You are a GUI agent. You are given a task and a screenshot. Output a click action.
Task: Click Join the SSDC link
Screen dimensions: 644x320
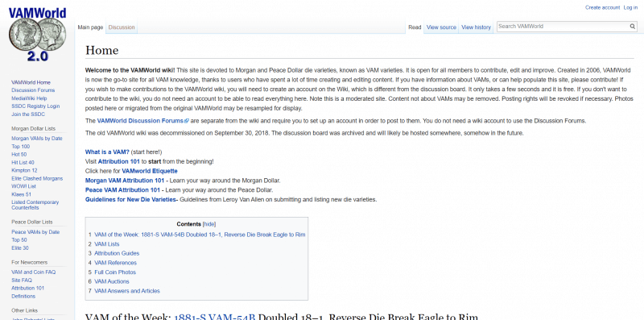pyautogui.click(x=28, y=114)
